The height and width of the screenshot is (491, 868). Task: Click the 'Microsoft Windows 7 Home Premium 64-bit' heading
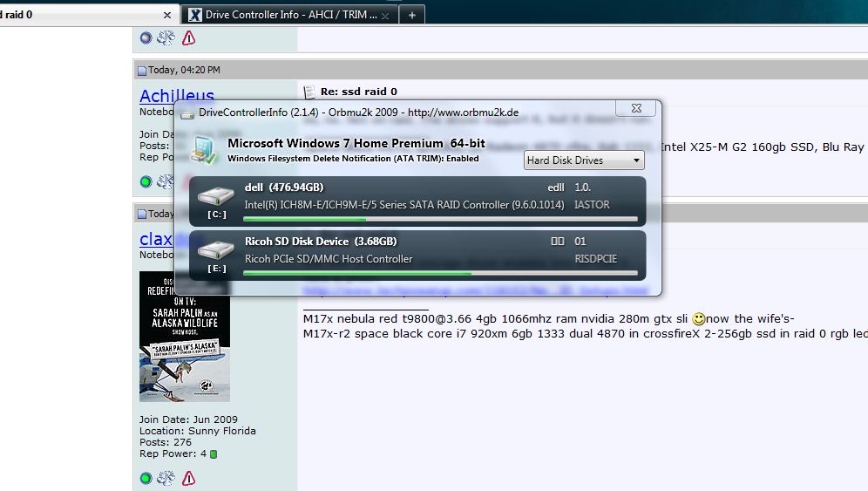click(x=356, y=144)
